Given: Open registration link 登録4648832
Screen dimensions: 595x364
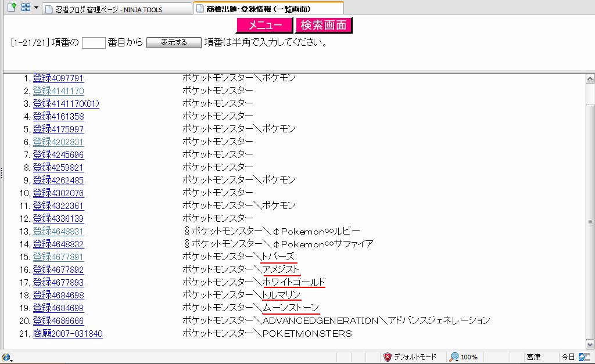Looking at the screenshot, I should tap(58, 244).
